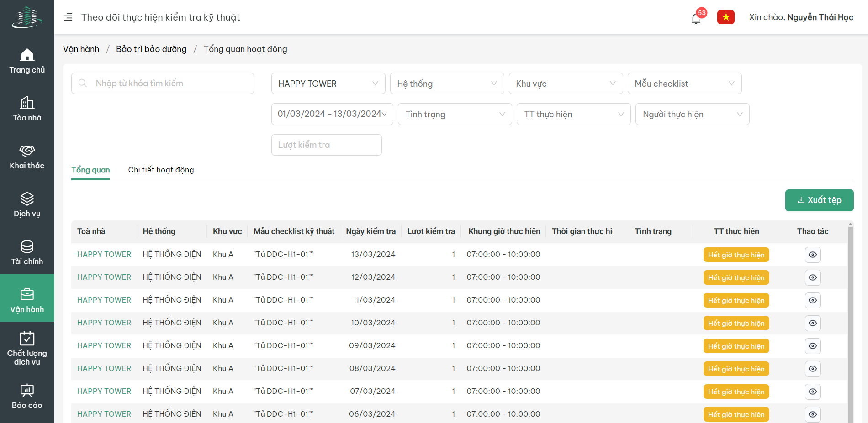Change language via Vietnam flag
The height and width of the screenshot is (423, 868).
[x=726, y=17]
